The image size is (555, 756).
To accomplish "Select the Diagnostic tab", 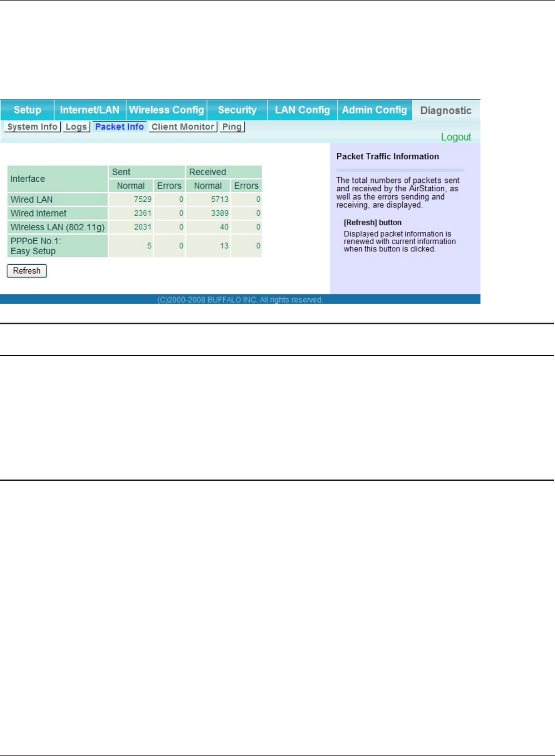I will point(446,111).
